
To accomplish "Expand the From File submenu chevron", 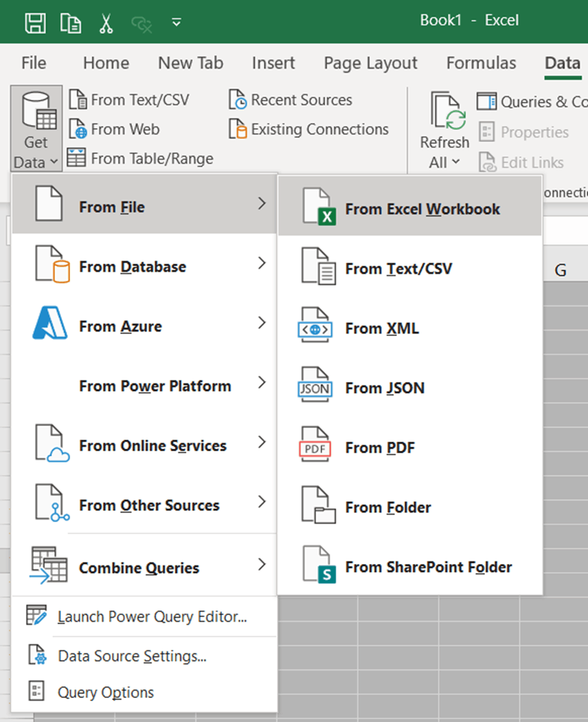I will [x=262, y=203].
